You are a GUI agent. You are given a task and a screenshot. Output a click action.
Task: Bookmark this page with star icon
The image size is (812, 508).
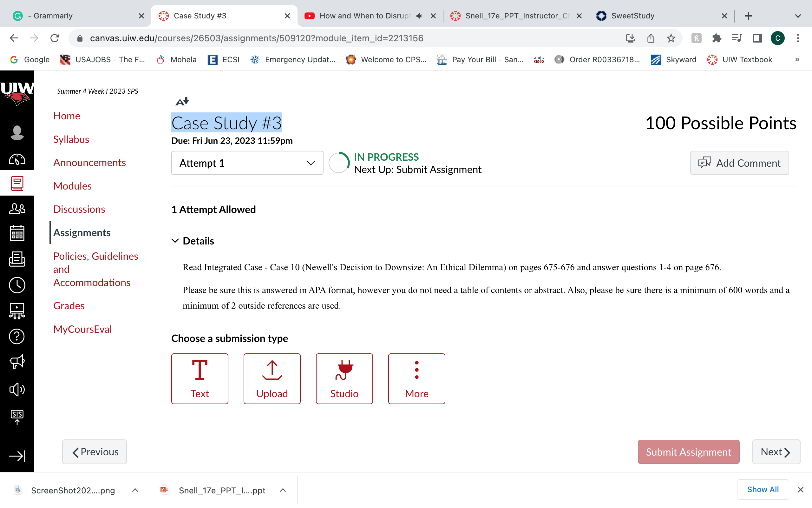671,38
